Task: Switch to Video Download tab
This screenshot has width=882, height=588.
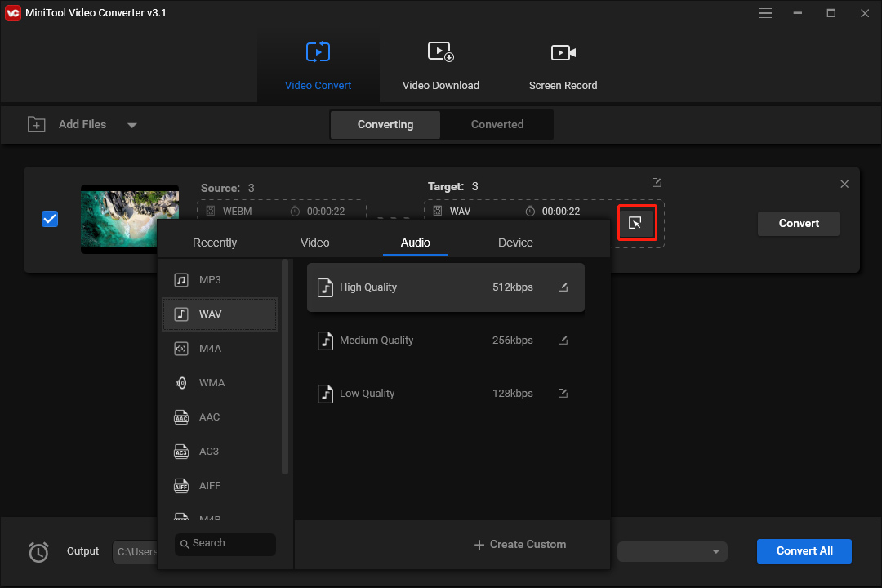Action: coord(441,66)
